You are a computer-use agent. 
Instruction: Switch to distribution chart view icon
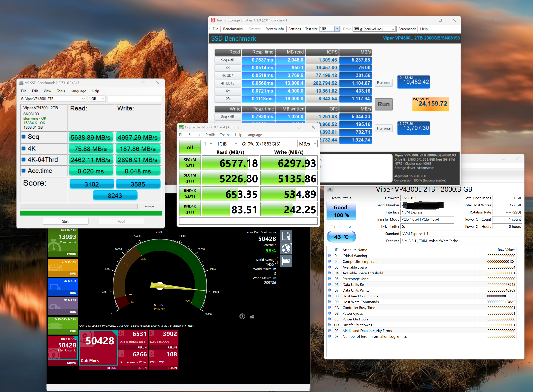pyautogui.click(x=252, y=316)
